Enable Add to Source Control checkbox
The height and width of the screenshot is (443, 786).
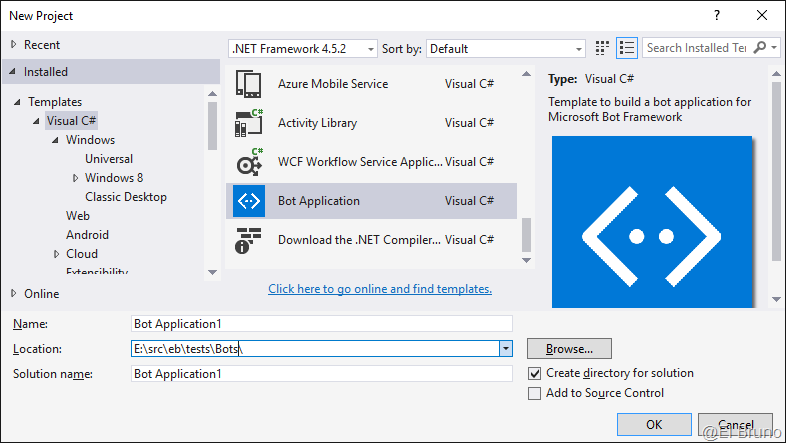(x=535, y=393)
